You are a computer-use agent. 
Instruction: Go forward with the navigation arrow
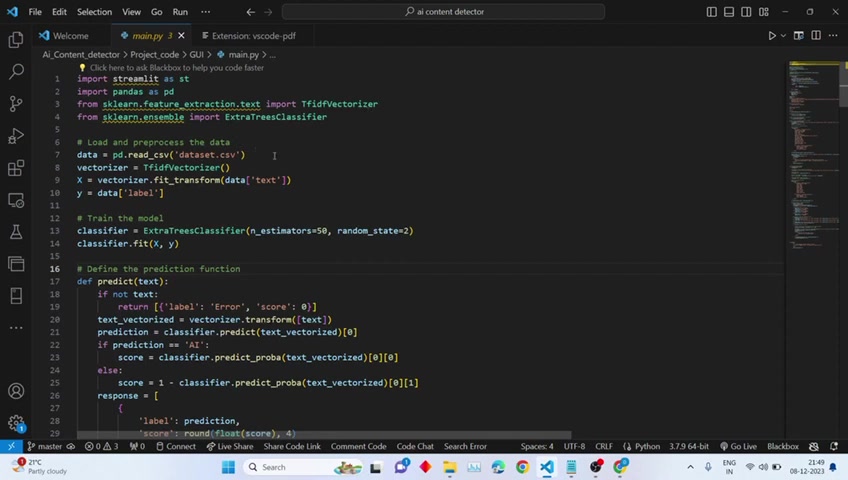pos(268,12)
